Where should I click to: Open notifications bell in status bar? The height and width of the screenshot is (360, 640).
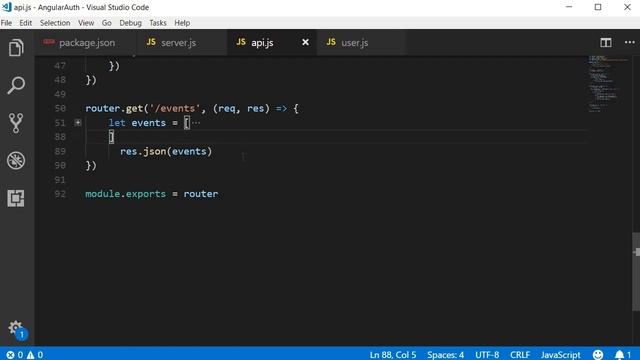click(623, 355)
